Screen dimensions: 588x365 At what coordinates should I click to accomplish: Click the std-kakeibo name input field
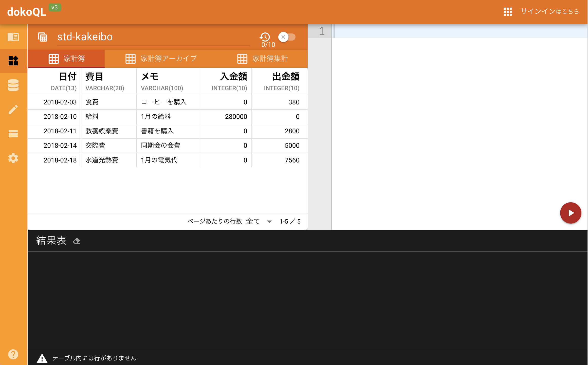tap(152, 37)
